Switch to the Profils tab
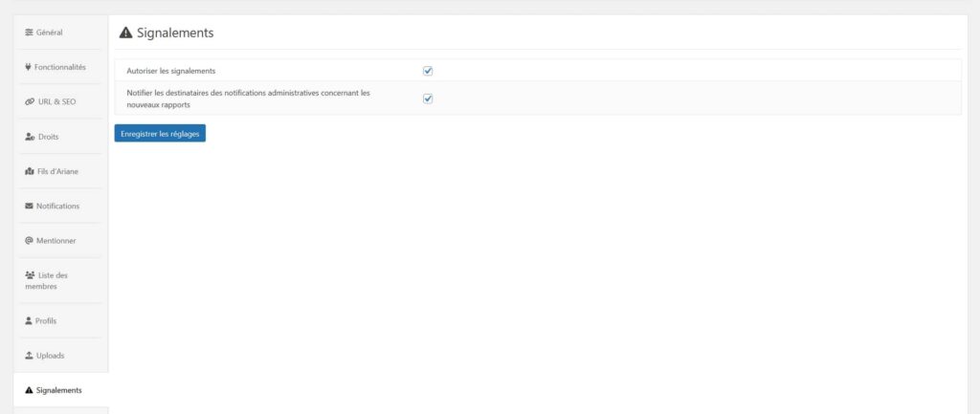 [60, 321]
